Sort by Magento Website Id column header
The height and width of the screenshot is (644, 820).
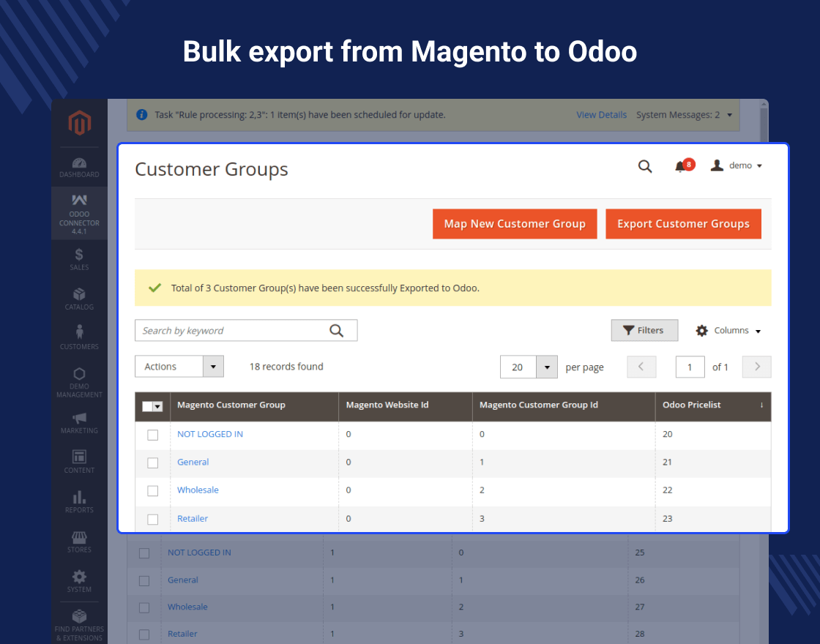click(406, 405)
